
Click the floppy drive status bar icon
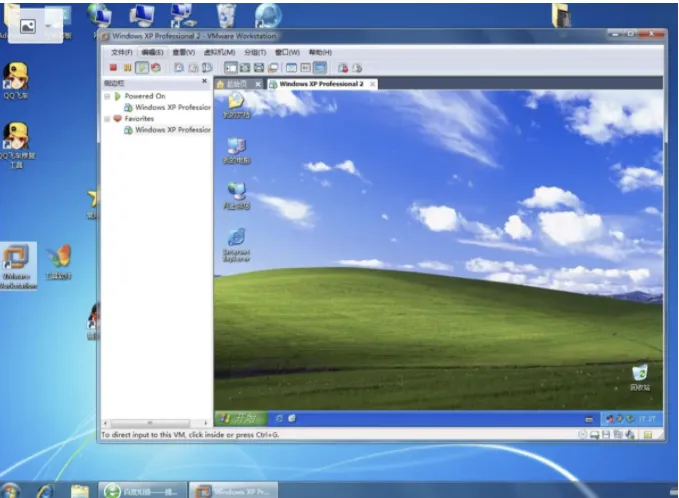[x=606, y=434]
